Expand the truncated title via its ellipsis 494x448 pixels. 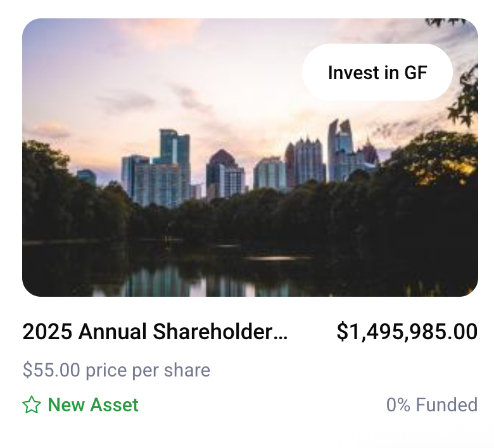coord(282,333)
